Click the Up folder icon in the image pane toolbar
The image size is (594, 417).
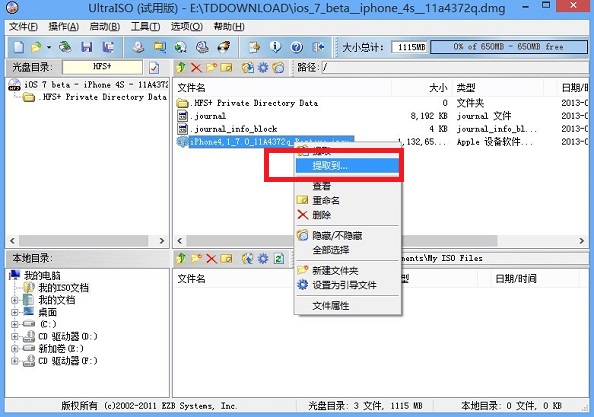pos(181,68)
